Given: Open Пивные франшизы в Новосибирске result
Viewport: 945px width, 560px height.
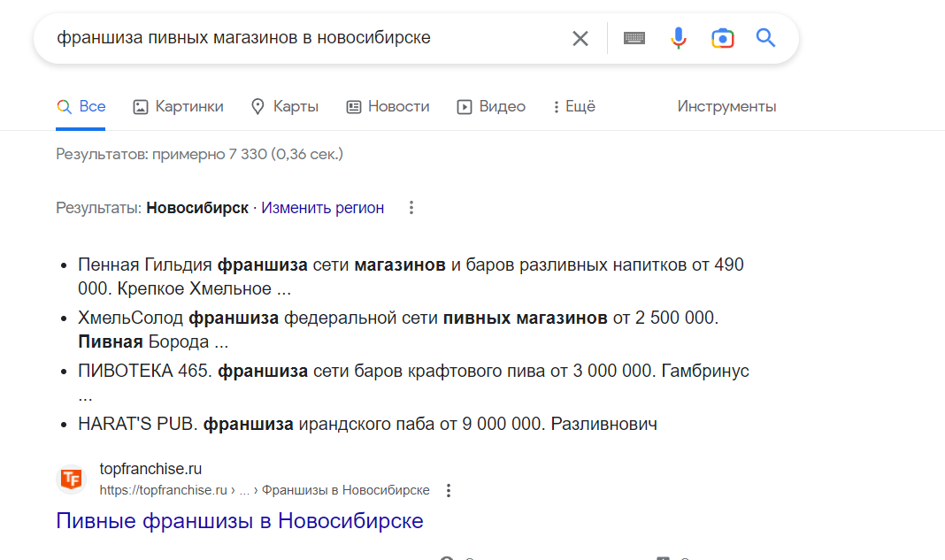Looking at the screenshot, I should 240,520.
